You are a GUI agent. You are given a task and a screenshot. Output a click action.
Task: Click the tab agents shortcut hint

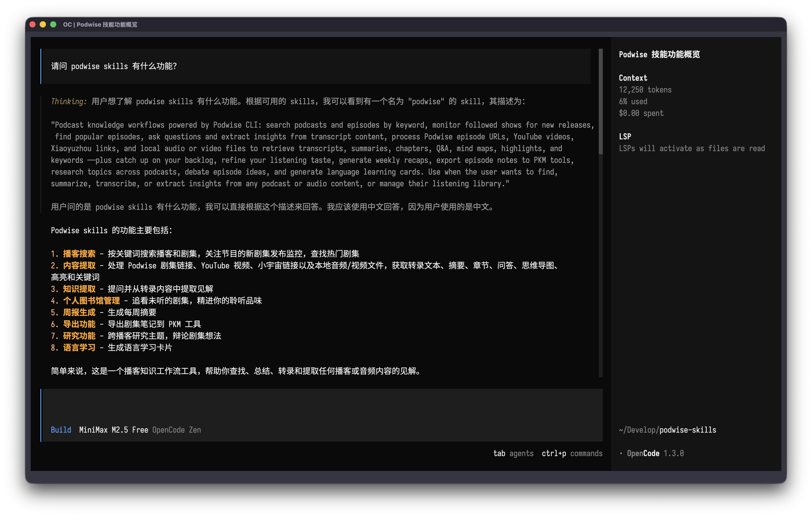coord(513,453)
